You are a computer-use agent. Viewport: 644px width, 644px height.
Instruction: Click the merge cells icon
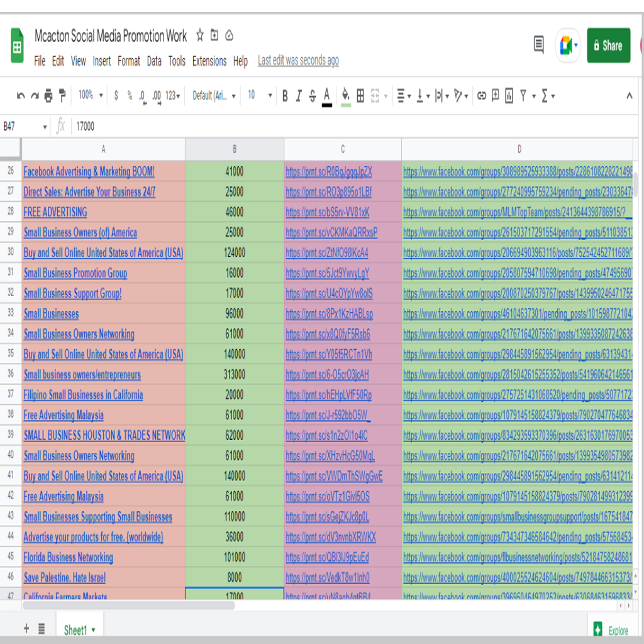[x=375, y=96]
